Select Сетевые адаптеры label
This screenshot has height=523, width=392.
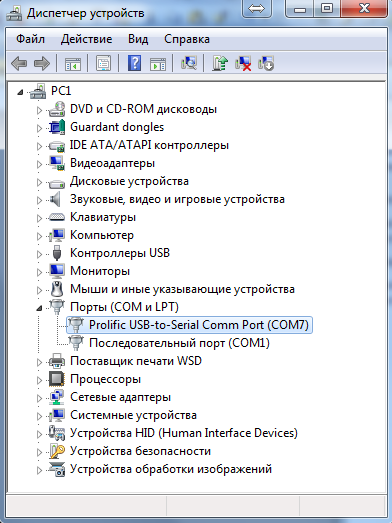120,397
